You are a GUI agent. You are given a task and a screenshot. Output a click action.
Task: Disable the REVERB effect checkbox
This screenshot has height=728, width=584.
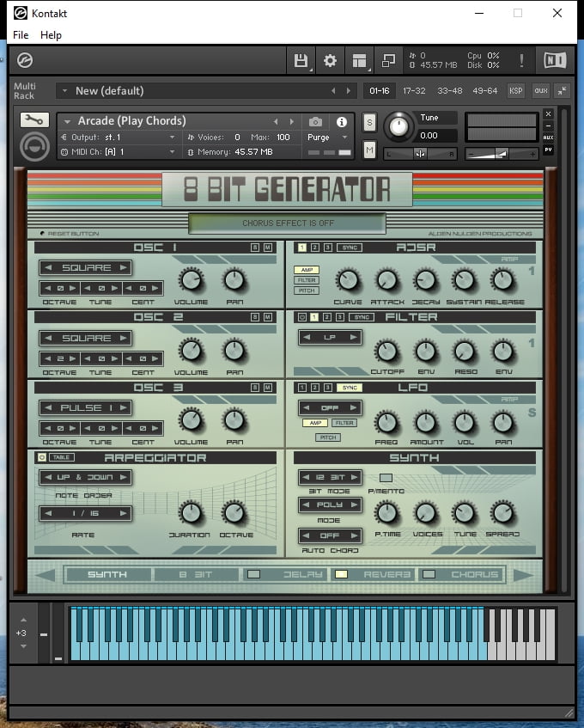[342, 575]
